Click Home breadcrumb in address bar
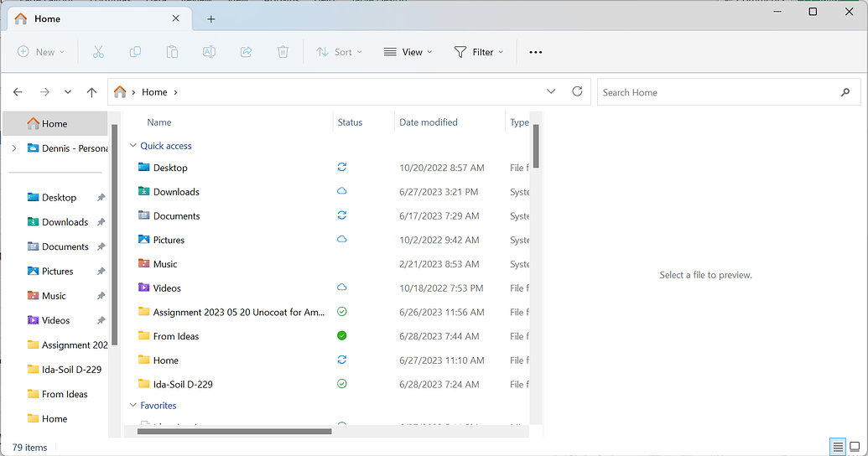Viewport: 868px width, 456px height. [x=154, y=92]
